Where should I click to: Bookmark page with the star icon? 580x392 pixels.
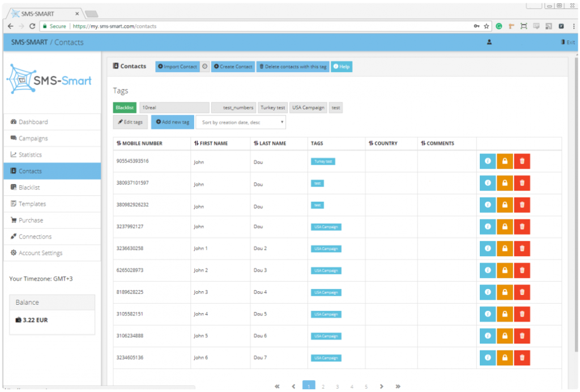click(487, 26)
